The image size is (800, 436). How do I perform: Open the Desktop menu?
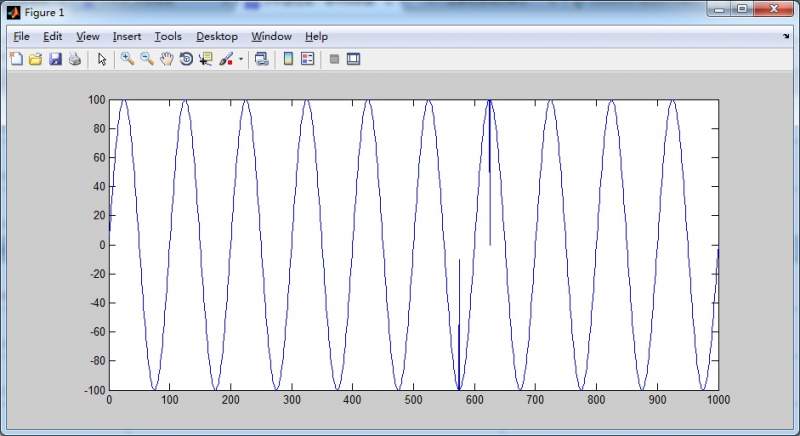tap(217, 36)
